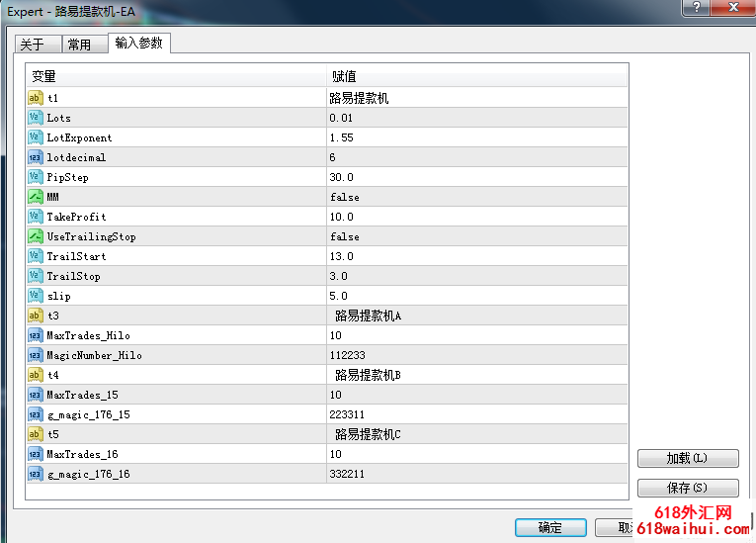Click the integer icon beside MaxTrades_15

click(36, 395)
